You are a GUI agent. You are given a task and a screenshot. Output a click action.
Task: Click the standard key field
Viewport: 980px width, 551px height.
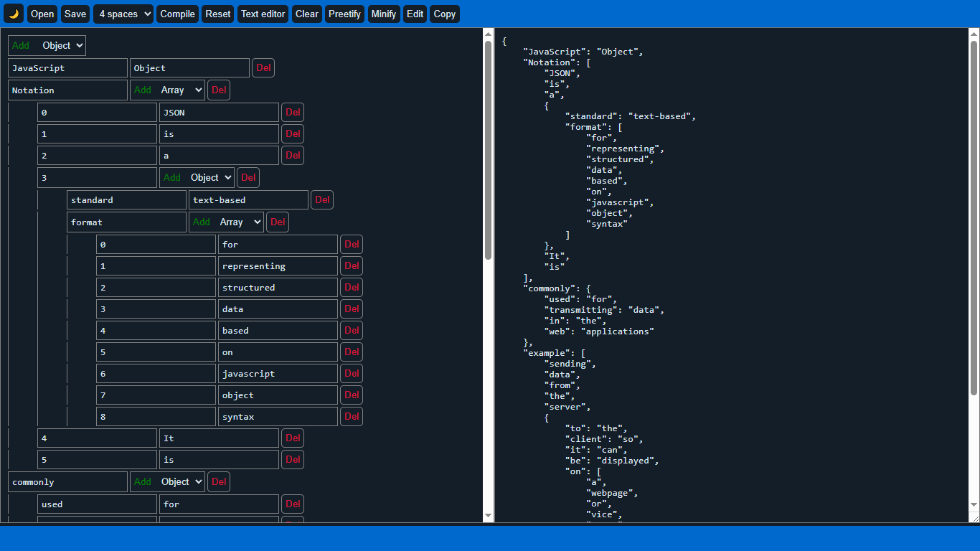click(x=126, y=200)
